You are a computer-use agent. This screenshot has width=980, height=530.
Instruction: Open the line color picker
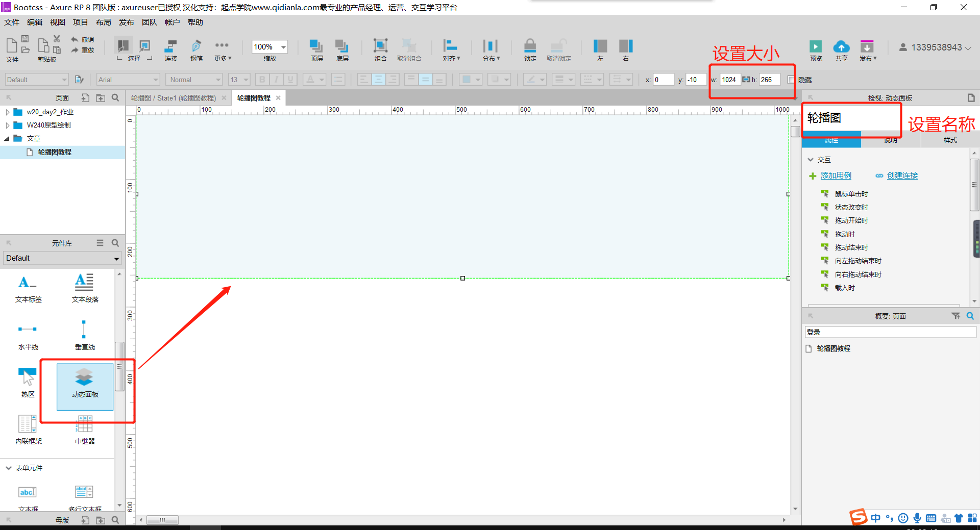535,80
